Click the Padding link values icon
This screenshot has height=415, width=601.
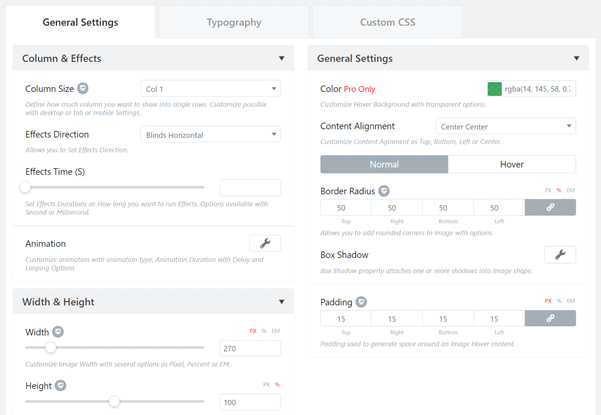point(550,318)
